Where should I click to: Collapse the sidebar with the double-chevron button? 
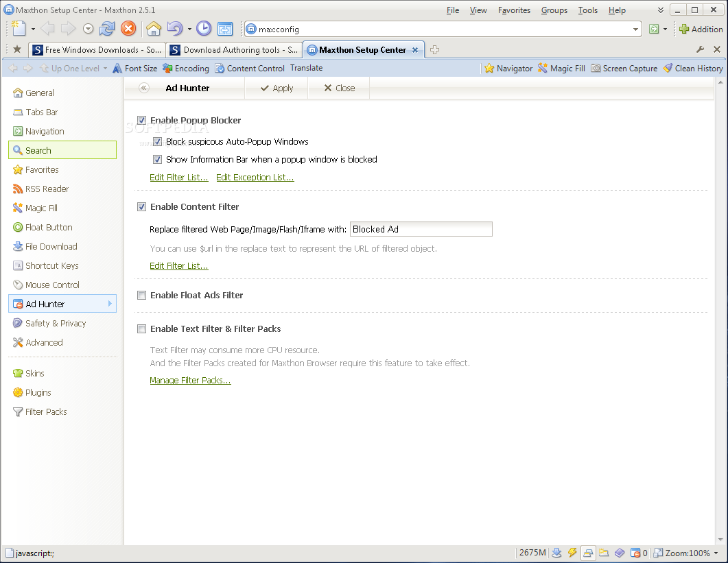tap(144, 88)
